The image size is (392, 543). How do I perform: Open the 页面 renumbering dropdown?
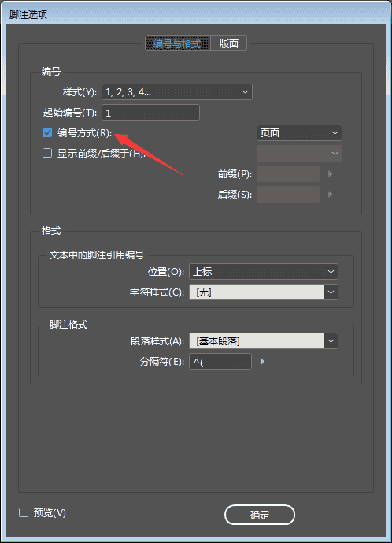(x=299, y=133)
